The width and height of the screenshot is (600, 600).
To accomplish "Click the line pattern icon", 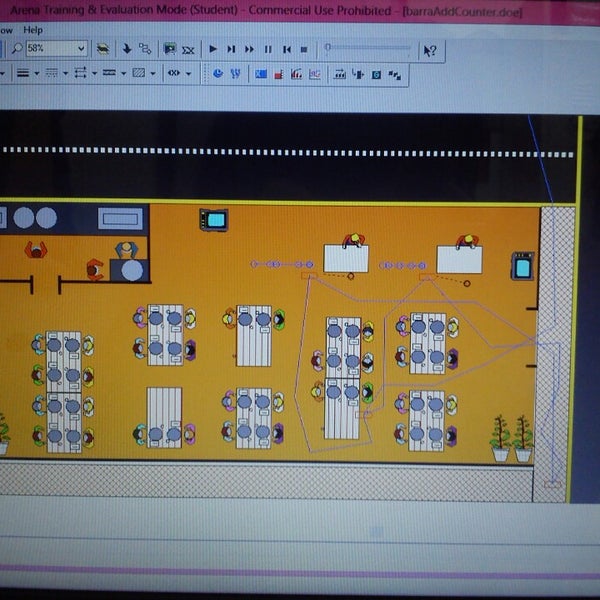I will tap(109, 72).
